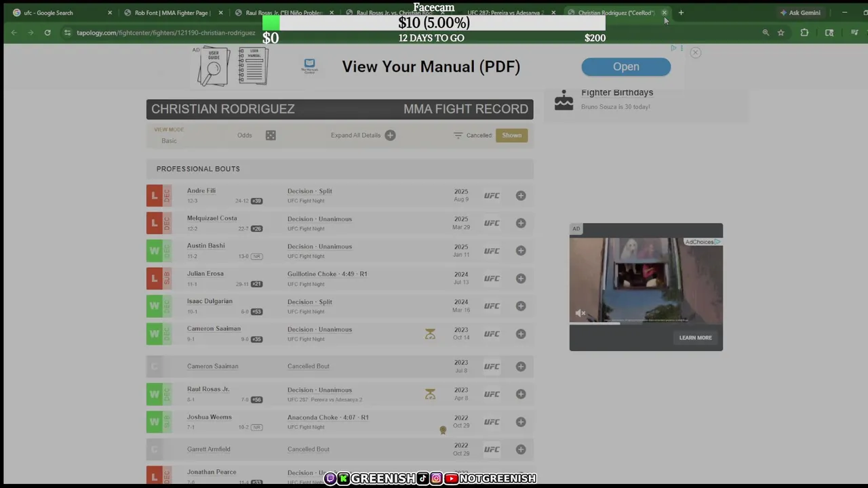Viewport: 868px width, 488px height.
Task: Click the address bar URL field
Action: point(166,33)
